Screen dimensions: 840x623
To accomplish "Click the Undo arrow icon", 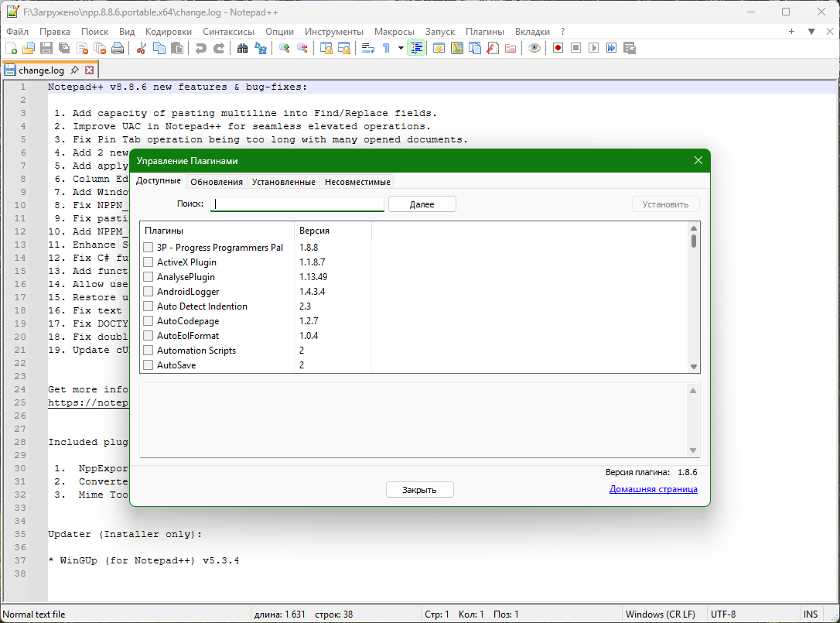I will coord(201,48).
